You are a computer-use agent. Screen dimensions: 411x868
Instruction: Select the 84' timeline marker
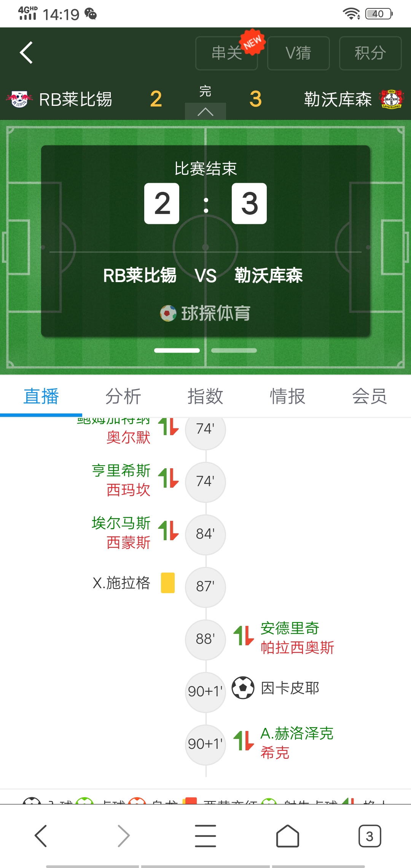click(205, 535)
